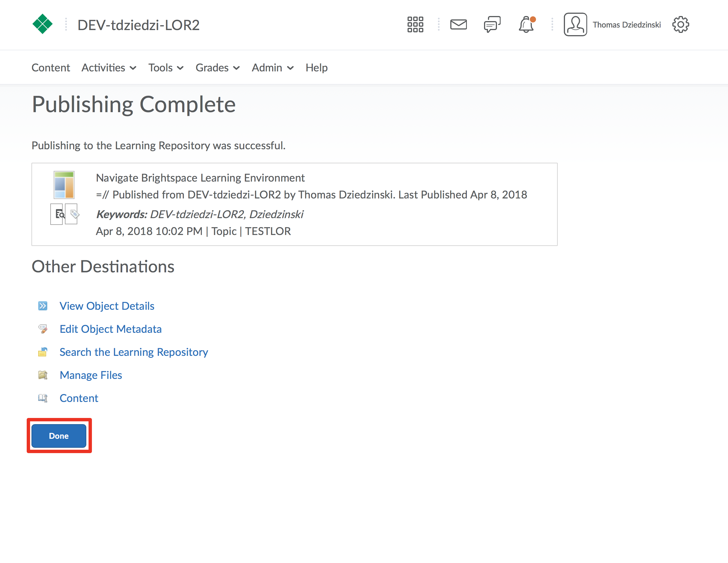This screenshot has width=728, height=563.
Task: Open the course selector grid icon
Action: pos(415,24)
